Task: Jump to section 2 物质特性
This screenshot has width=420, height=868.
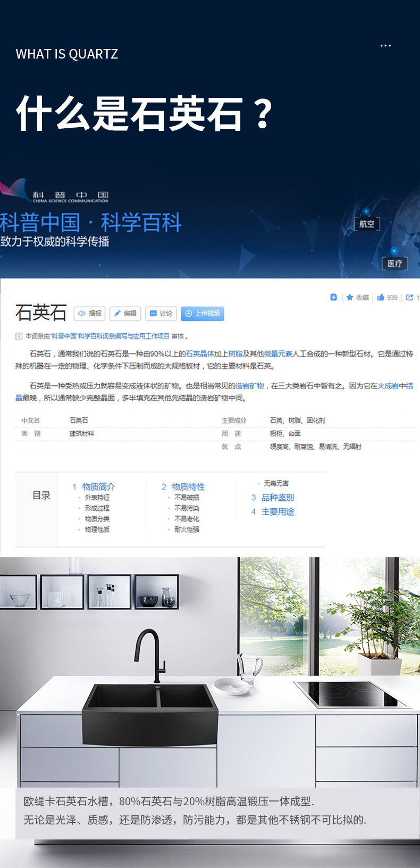Action: (183, 486)
